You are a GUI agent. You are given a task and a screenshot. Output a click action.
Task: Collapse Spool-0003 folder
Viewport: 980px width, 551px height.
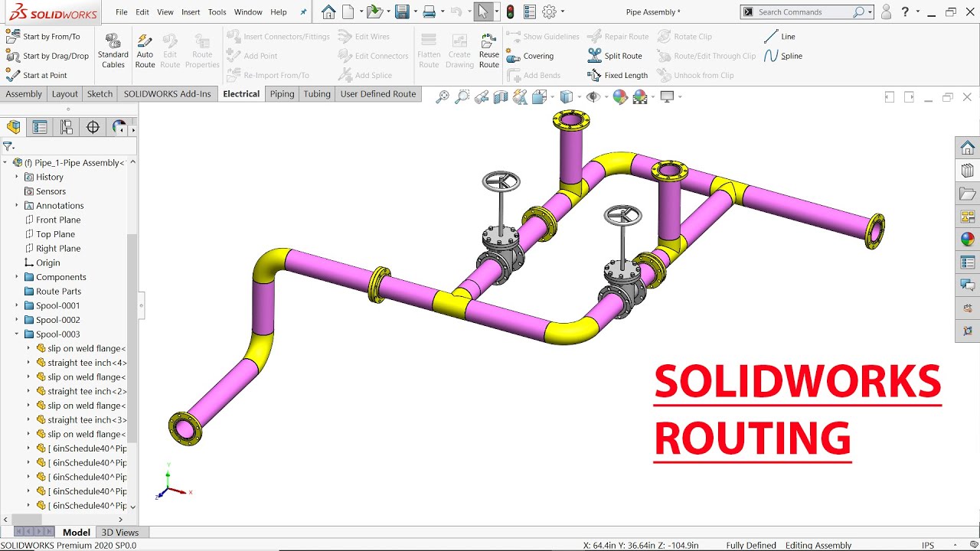click(16, 334)
